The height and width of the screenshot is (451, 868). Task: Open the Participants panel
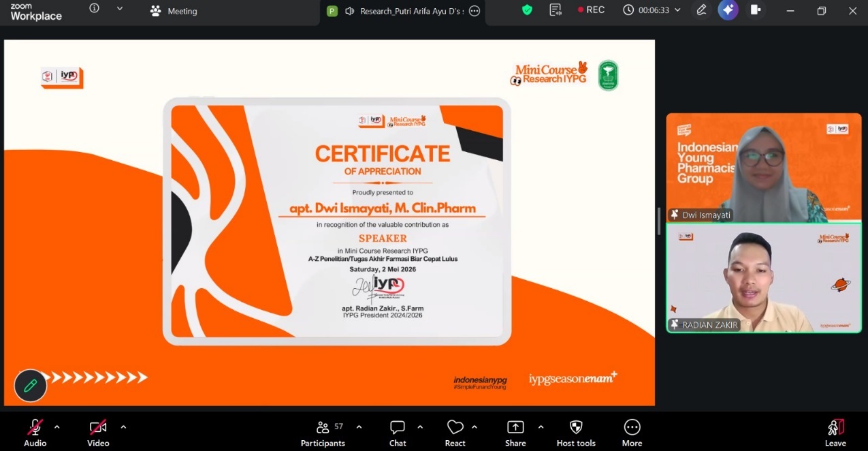point(323,433)
